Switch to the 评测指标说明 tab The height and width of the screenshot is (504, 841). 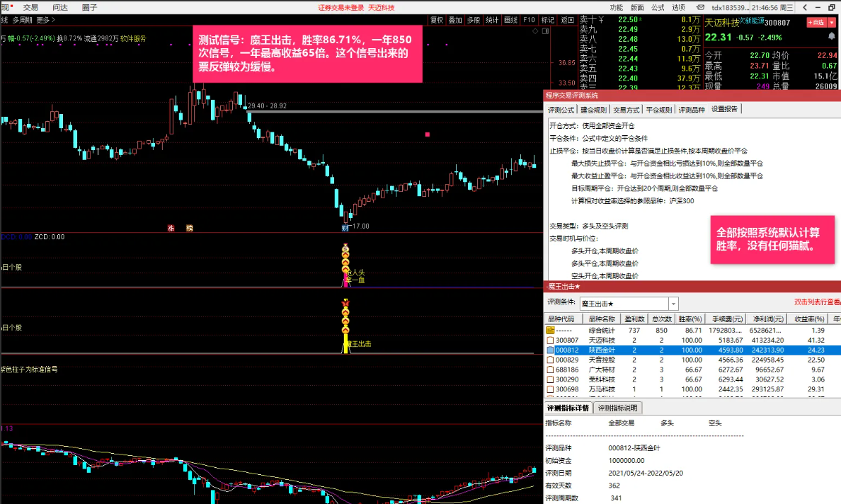618,408
